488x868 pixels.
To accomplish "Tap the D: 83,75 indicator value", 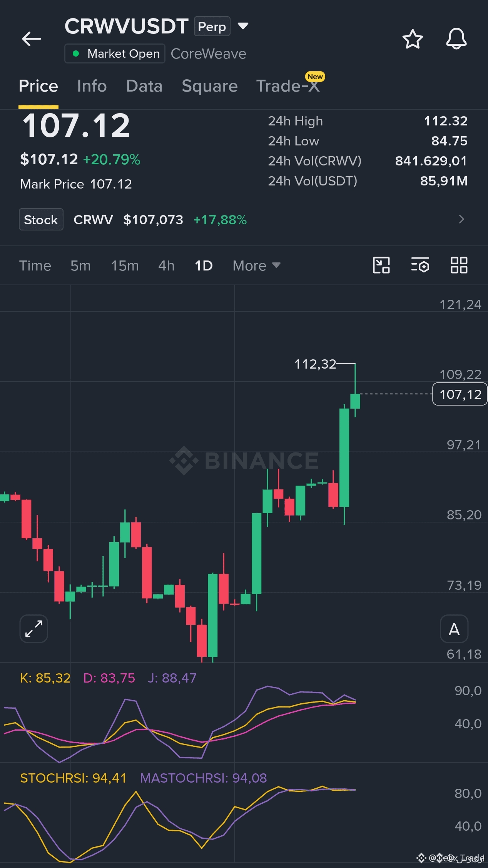I will pyautogui.click(x=109, y=678).
